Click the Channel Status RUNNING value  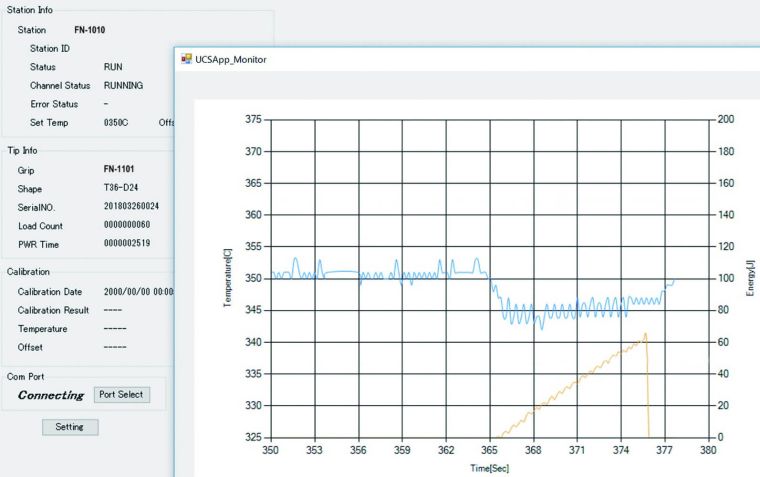click(123, 85)
